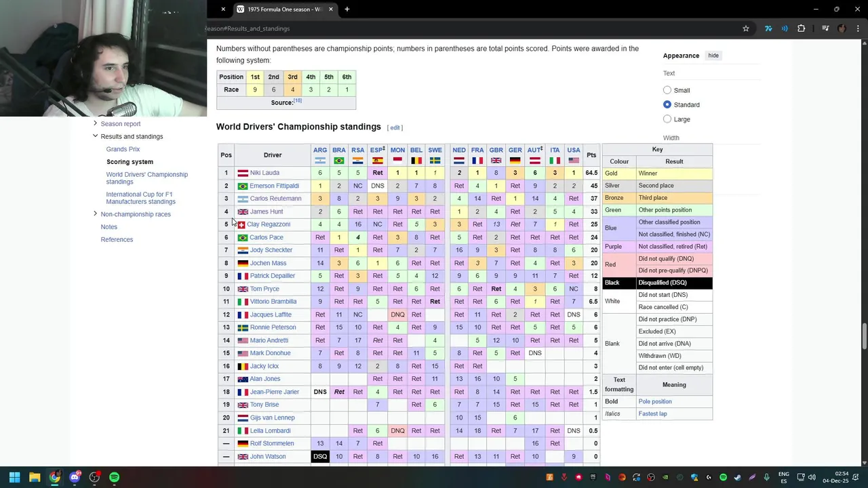Select the Large text size option
This screenshot has height=488, width=868.
tap(667, 119)
